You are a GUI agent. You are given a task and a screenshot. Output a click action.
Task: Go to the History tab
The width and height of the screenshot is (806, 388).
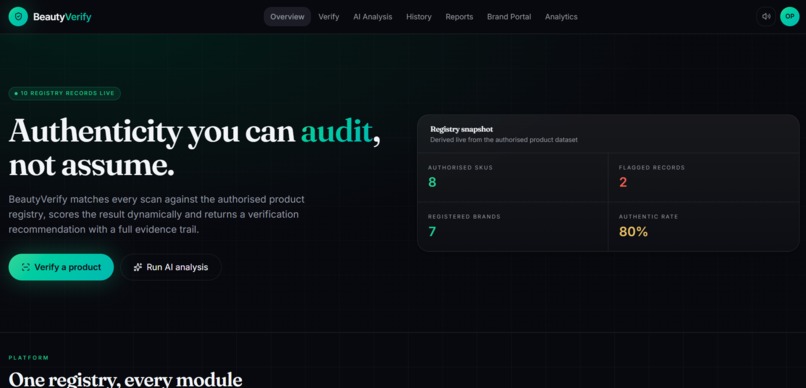click(x=419, y=16)
